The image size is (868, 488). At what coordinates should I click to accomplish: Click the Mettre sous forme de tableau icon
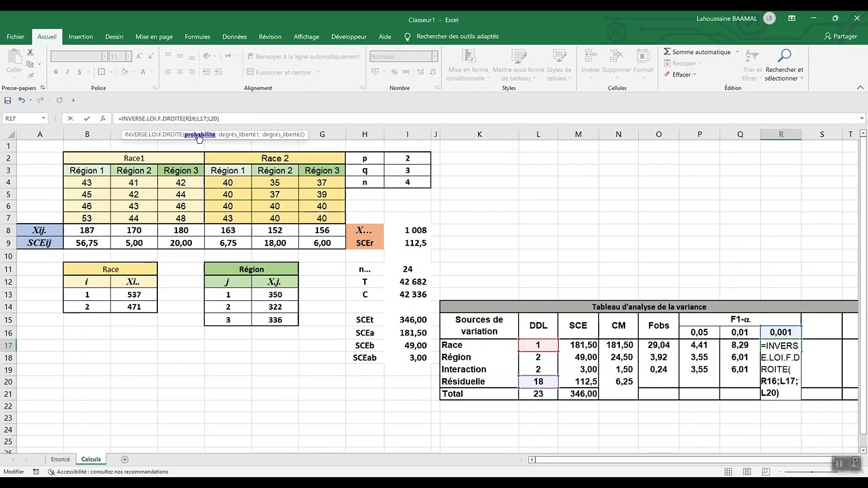(519, 56)
